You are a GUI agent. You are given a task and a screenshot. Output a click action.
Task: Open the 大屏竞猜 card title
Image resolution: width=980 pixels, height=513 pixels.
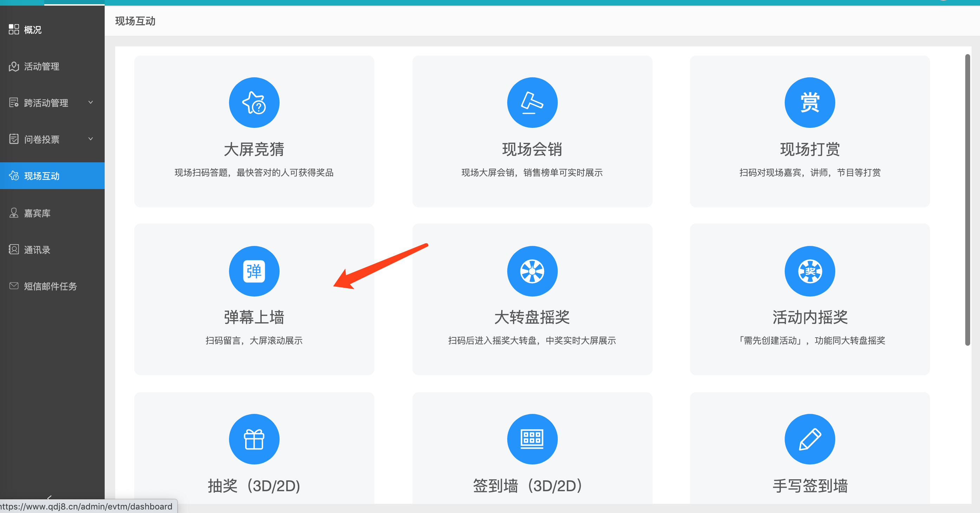[x=254, y=149]
